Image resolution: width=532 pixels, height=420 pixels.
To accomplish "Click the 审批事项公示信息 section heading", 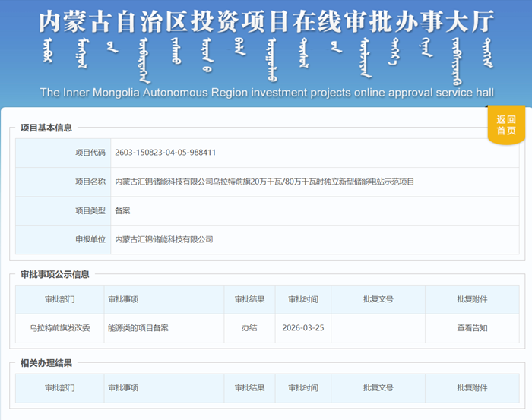I will tap(55, 274).
